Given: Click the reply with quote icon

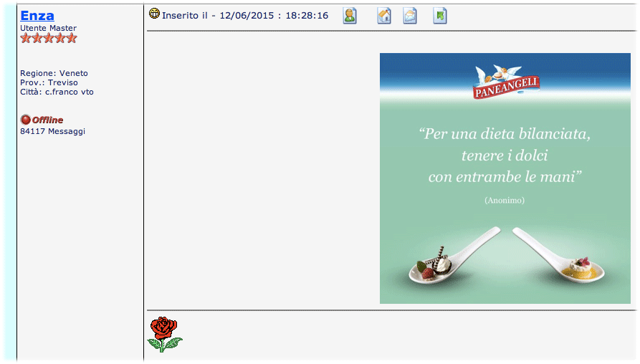Looking at the screenshot, I should 440,16.
